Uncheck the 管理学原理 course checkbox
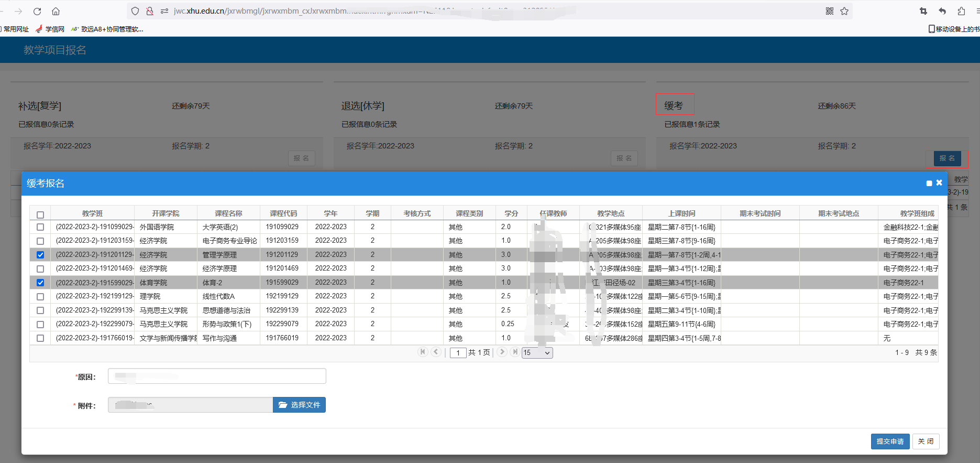Viewport: 980px width, 463px height. pyautogui.click(x=40, y=255)
